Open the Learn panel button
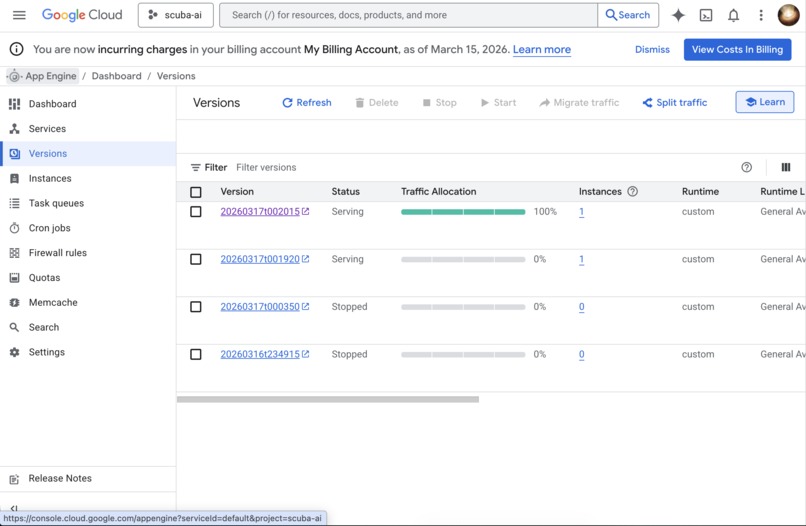This screenshot has width=806, height=526. click(x=764, y=102)
